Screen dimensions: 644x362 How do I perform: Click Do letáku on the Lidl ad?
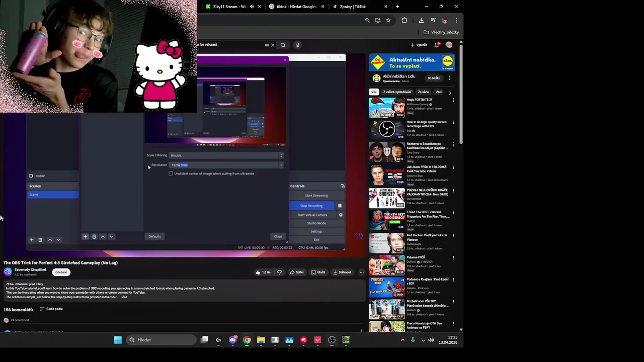[x=434, y=78]
